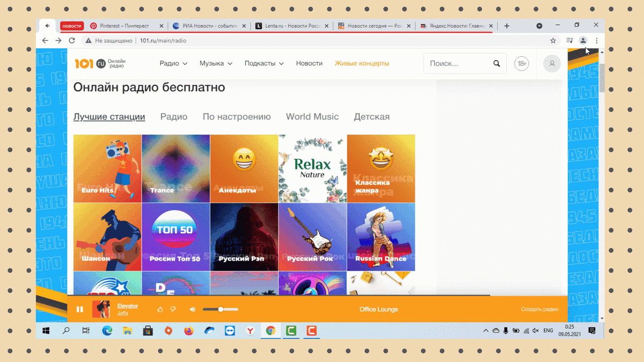Image resolution: width=644 pixels, height=362 pixels.
Task: Open File Explorer from the taskbar
Action: [x=127, y=331]
